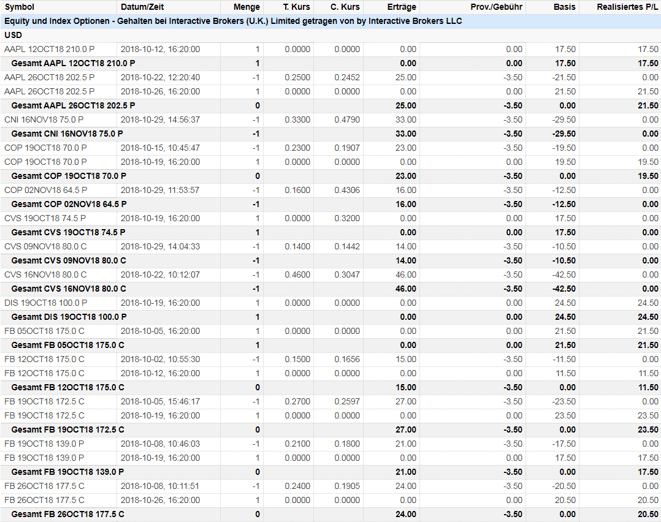
Task: Click C. Kurs value 0.2452
Action: 347,78
